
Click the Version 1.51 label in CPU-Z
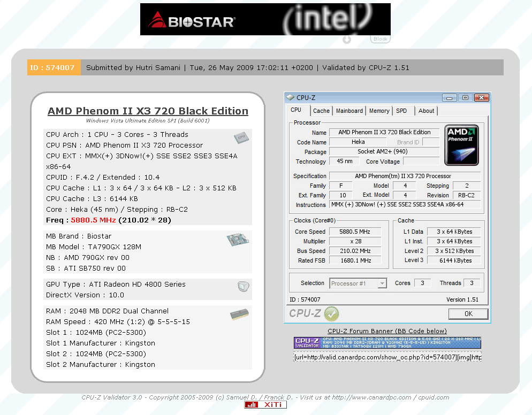pos(462,299)
